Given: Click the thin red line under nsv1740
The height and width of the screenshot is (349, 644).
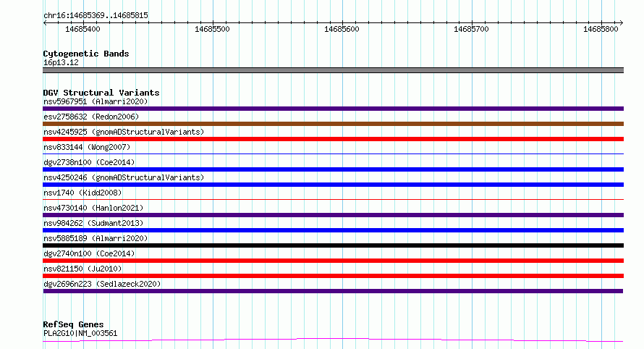Looking at the screenshot, I should (x=333, y=199).
